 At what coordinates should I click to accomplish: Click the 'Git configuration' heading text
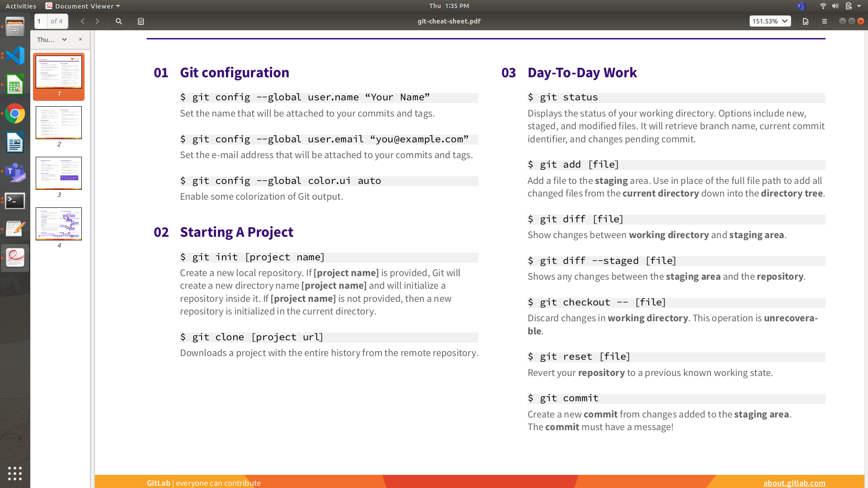coord(234,73)
